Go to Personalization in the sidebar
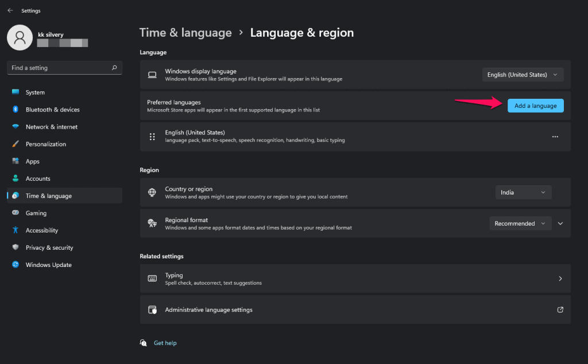Image resolution: width=588 pixels, height=364 pixels. click(45, 144)
